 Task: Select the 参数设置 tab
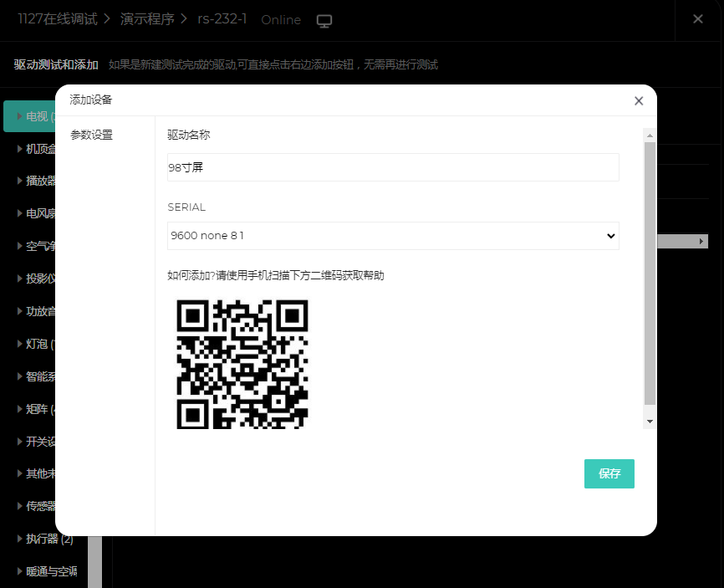[x=91, y=135]
